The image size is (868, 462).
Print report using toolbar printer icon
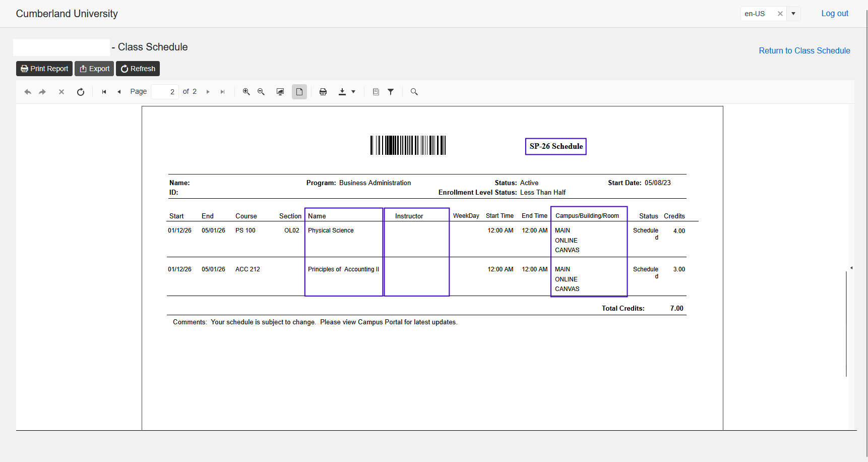tap(323, 92)
